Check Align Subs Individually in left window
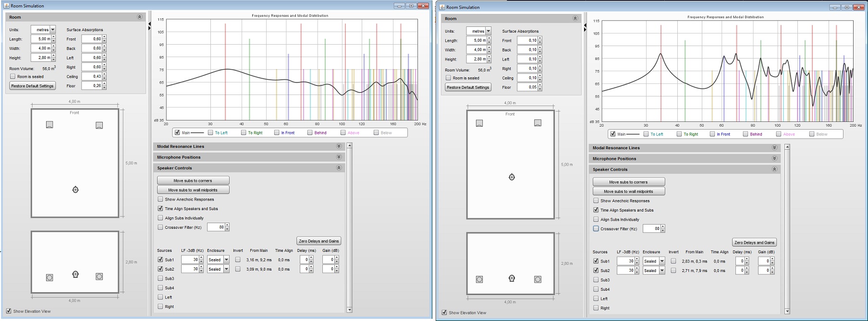 tap(160, 218)
